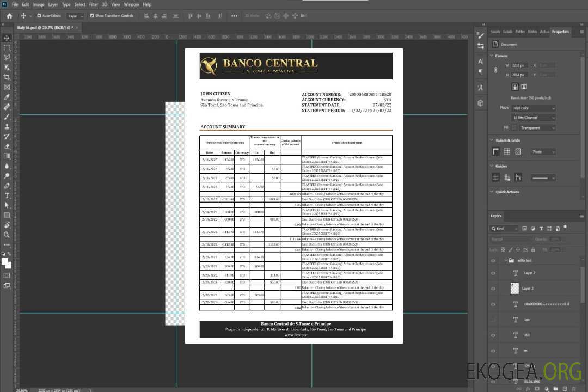
Task: Collapse the edita text layer group
Action: point(505,260)
